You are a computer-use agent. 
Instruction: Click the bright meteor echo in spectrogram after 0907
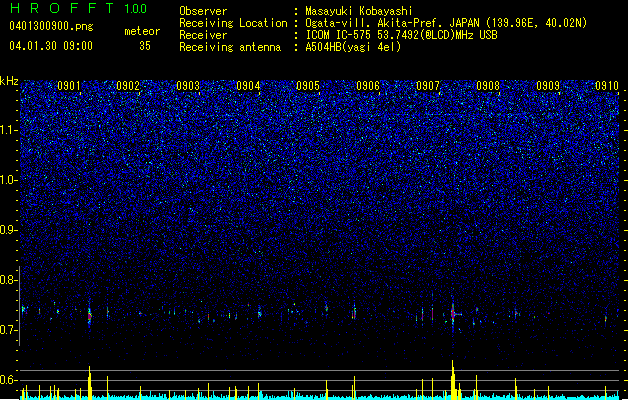click(x=453, y=314)
